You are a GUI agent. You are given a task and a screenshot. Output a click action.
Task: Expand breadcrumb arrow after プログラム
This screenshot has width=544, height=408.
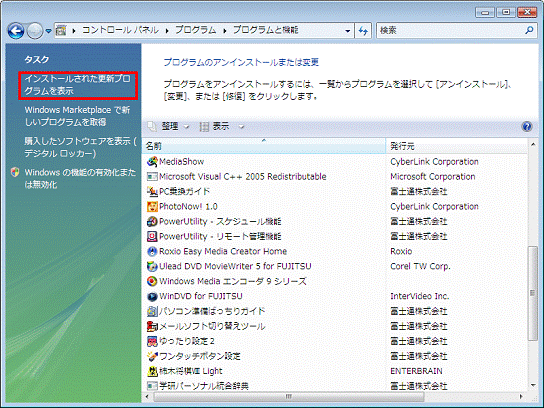tap(225, 31)
